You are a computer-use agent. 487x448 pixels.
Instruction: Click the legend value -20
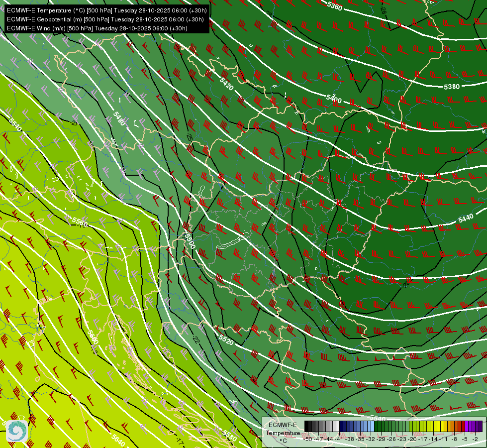click(x=413, y=439)
